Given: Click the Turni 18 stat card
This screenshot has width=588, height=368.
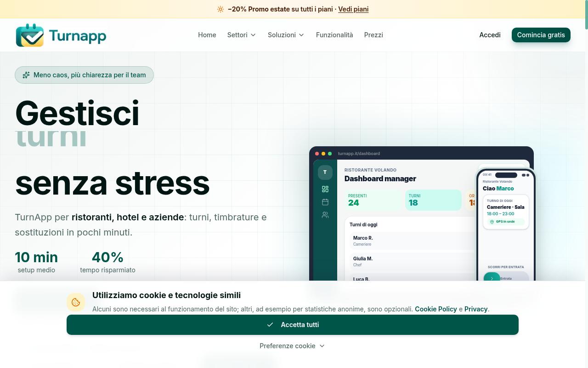Looking at the screenshot, I should [x=433, y=200].
